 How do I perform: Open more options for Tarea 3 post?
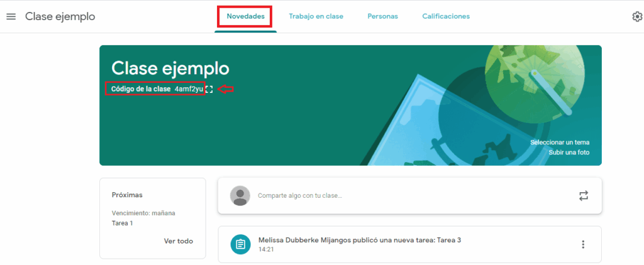coord(583,244)
